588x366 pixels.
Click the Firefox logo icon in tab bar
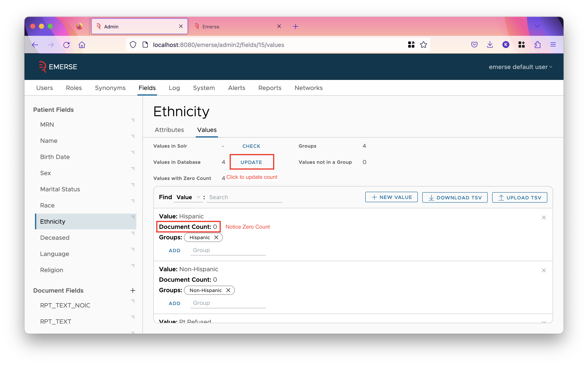click(80, 26)
